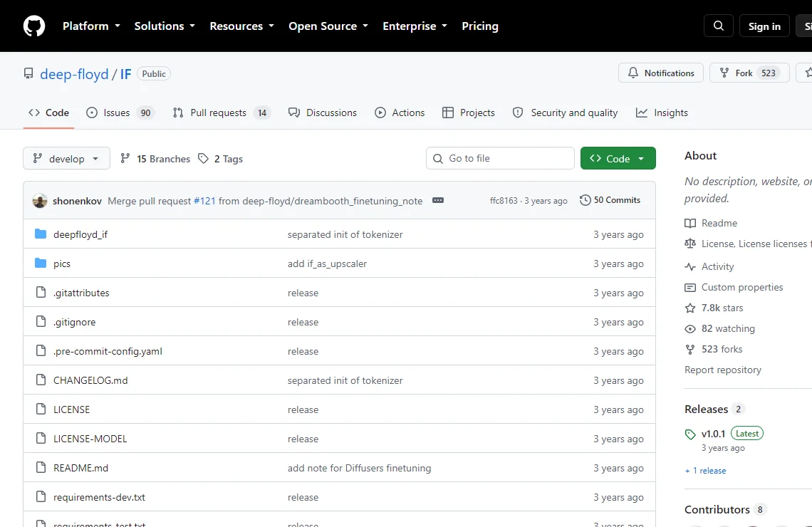Switch to the Issues tab
812x527 pixels.
(120, 113)
